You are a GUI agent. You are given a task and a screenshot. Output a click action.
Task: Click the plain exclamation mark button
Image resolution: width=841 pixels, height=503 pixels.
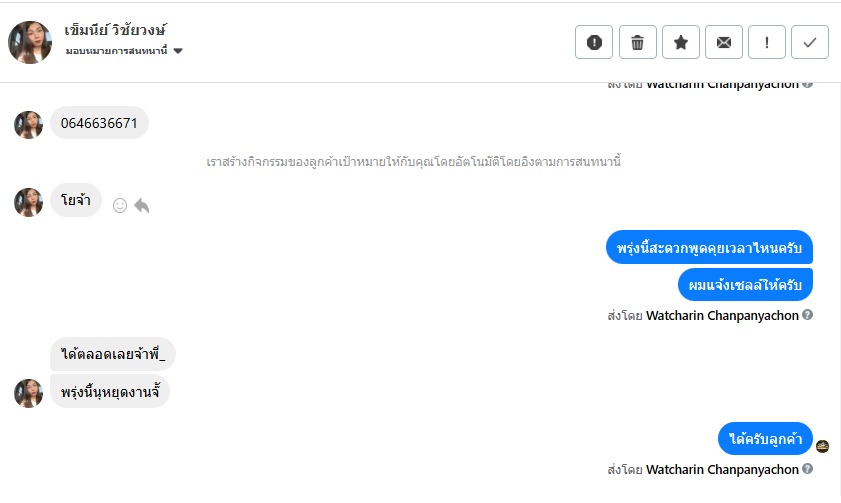click(x=767, y=42)
